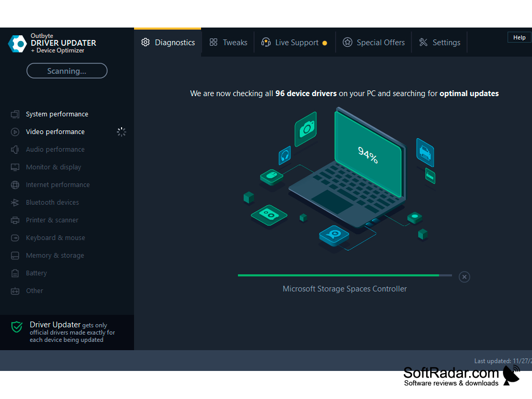
Task: Click the Scanning... button
Action: click(x=67, y=71)
